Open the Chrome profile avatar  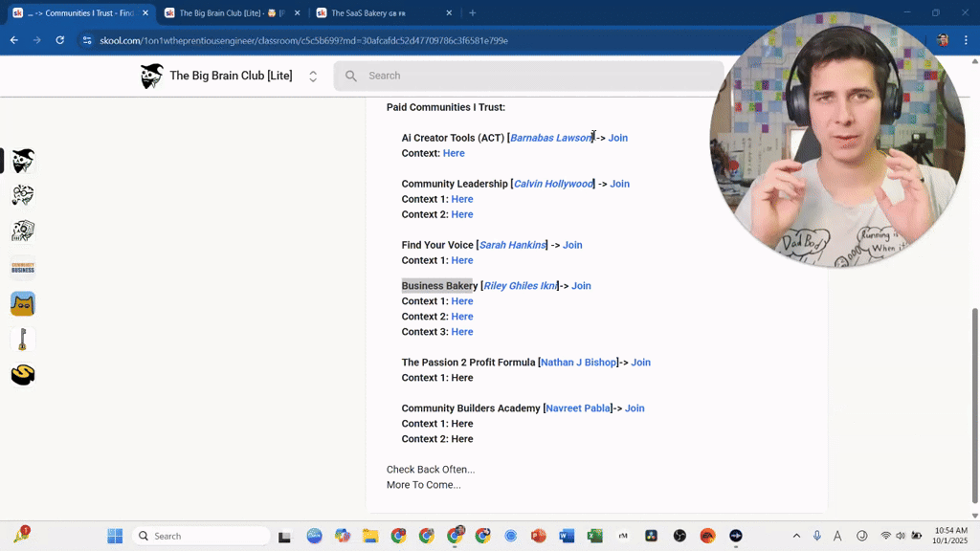click(943, 40)
